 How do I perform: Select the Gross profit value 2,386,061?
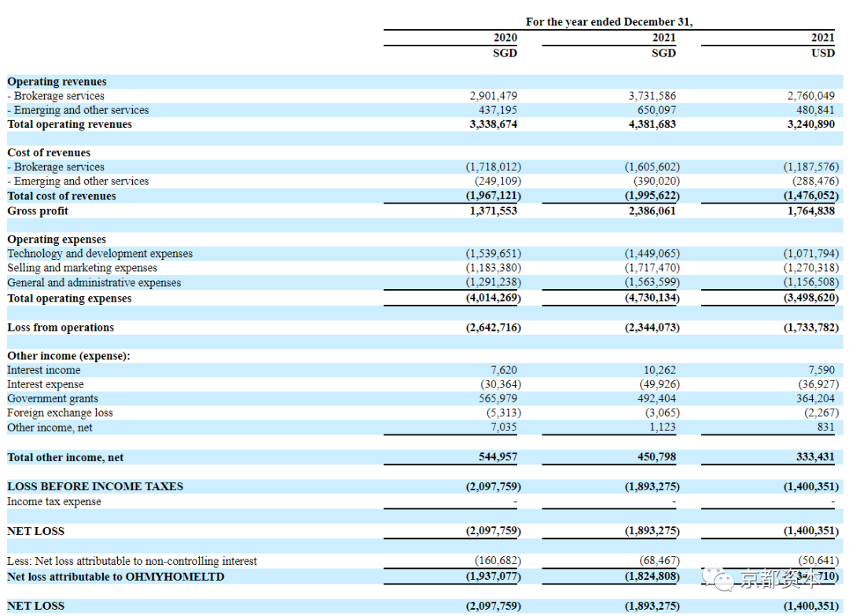click(x=652, y=211)
